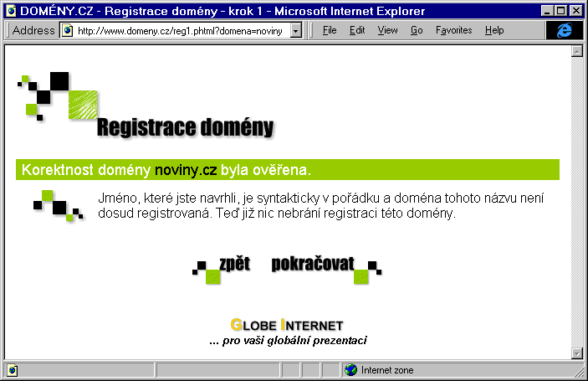Click the pro vaši globální prezentaci tagline
The height and width of the screenshot is (381, 588).
coord(288,341)
